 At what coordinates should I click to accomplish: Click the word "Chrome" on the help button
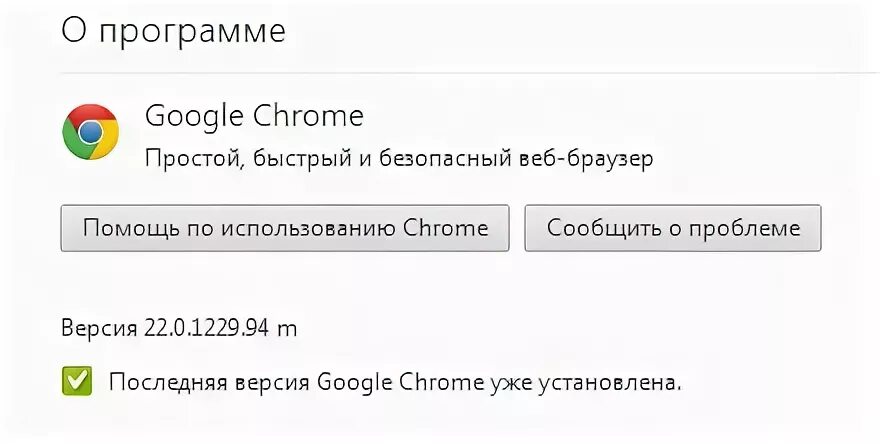pos(446,228)
